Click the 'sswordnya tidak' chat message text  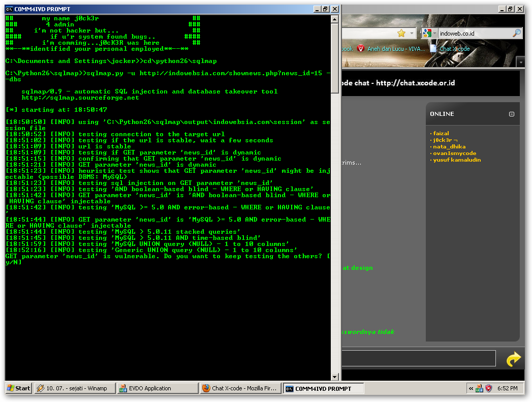368,332
